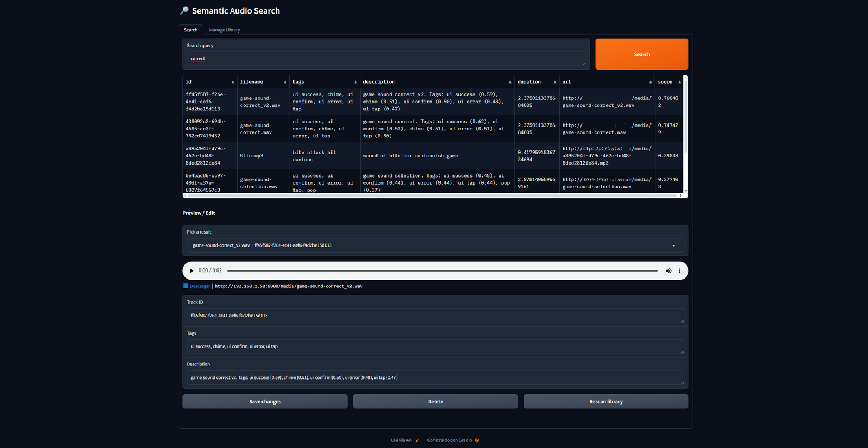Image resolution: width=868 pixels, height=448 pixels.
Task: Select the Search tab
Action: click(190, 30)
